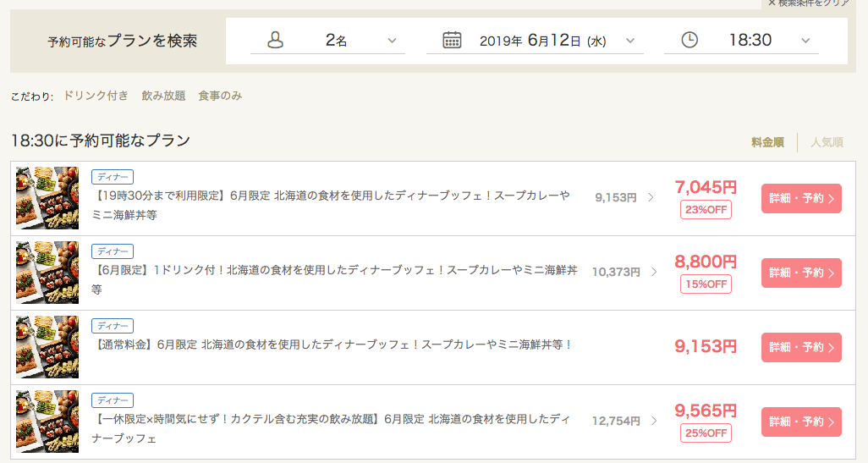The width and height of the screenshot is (868, 463).
Task: Click ディナー tag on the 9,153円 regular plan
Action: click(113, 326)
